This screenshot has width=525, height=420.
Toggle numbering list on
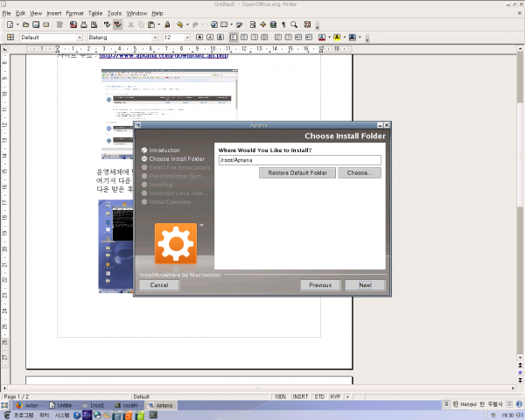tap(278, 37)
